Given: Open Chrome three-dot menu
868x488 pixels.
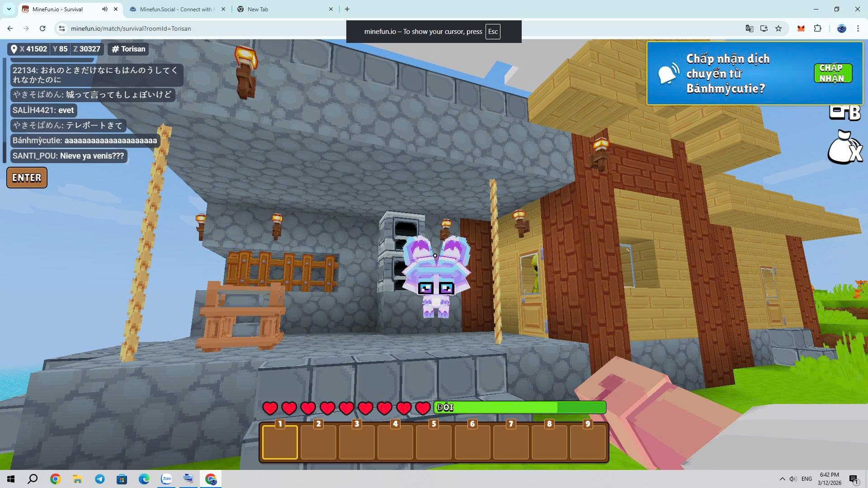Looking at the screenshot, I should (x=858, y=28).
